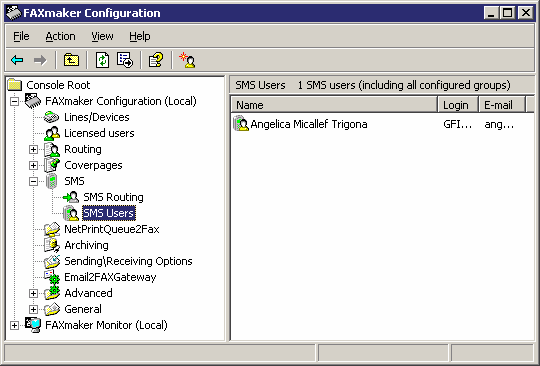Click the SMS mobile phone icon
540x366 pixels.
[x=52, y=181]
